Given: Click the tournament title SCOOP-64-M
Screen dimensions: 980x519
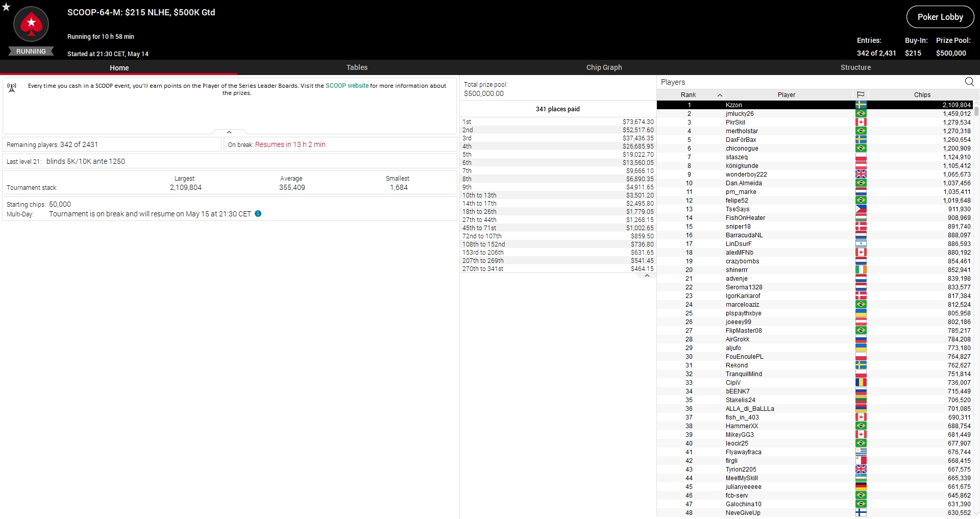Looking at the screenshot, I should tap(141, 12).
